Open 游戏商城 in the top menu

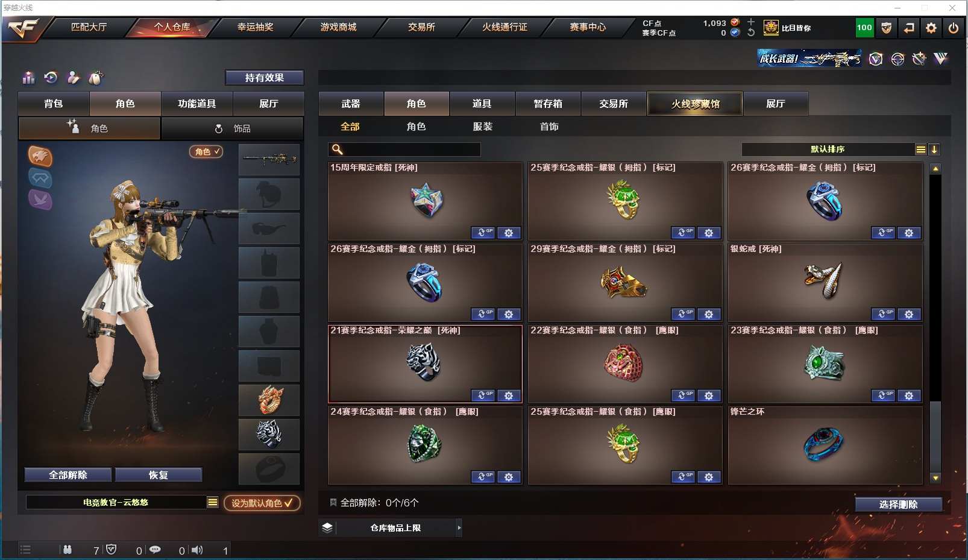(x=338, y=27)
